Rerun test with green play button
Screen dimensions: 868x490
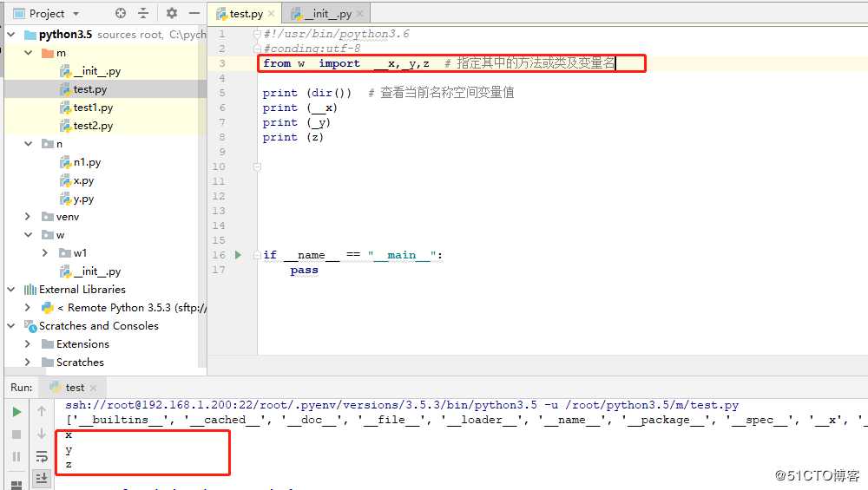coord(16,411)
